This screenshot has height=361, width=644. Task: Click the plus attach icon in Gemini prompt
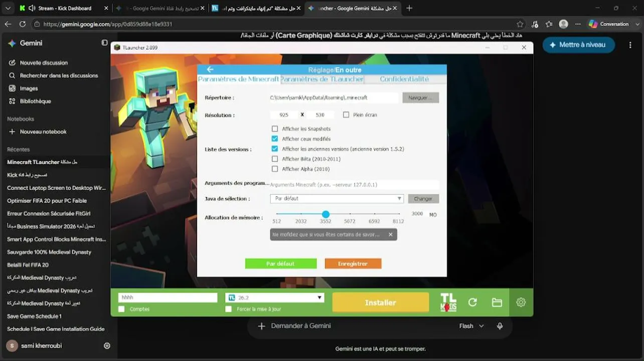tap(261, 326)
